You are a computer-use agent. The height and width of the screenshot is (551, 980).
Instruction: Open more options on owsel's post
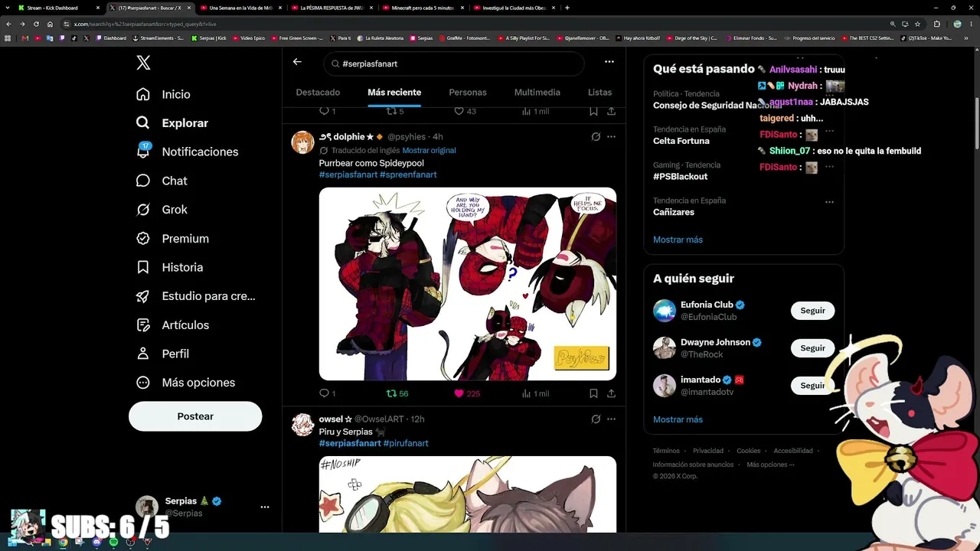coord(611,419)
